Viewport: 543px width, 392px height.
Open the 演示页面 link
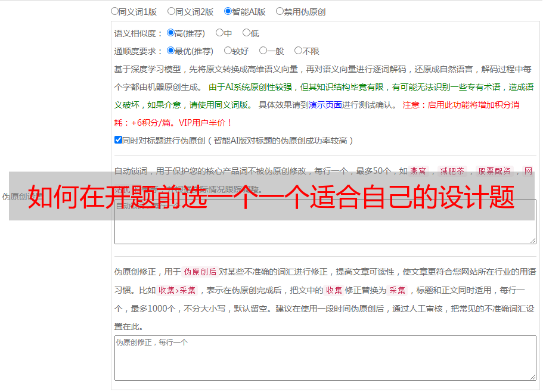point(325,105)
